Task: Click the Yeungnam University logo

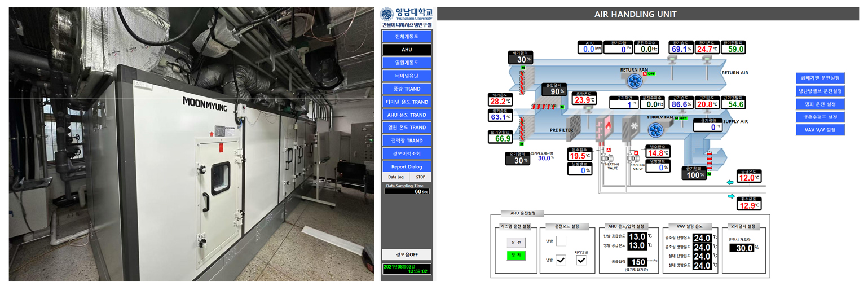Action: coord(386,15)
